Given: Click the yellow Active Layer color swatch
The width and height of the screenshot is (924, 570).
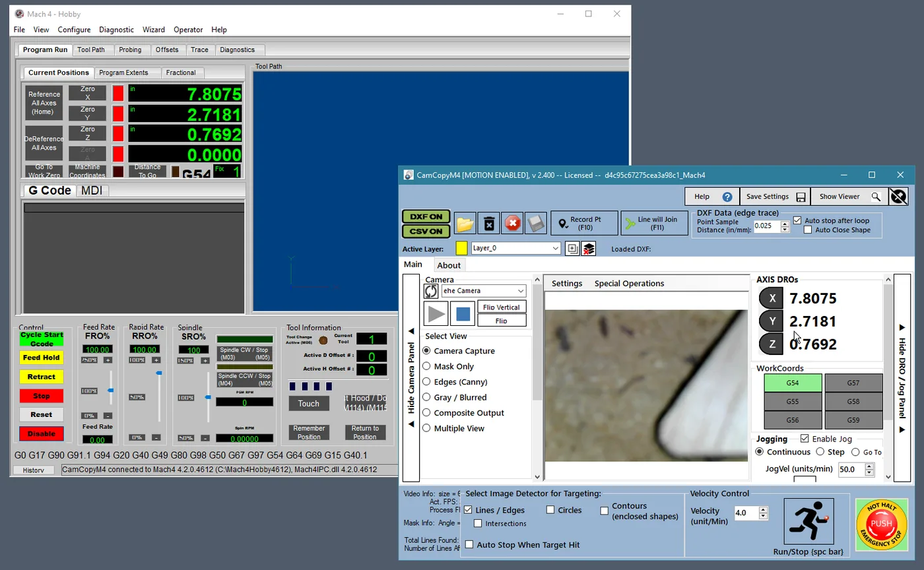Looking at the screenshot, I should 462,248.
